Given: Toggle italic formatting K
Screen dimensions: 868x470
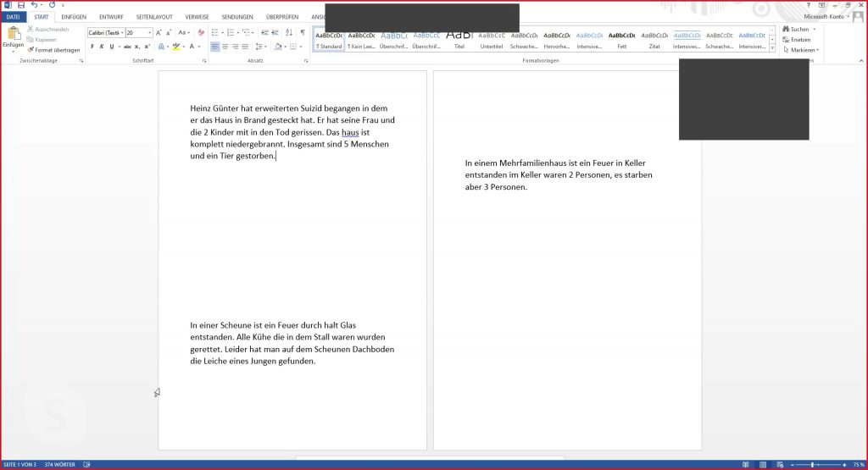Looking at the screenshot, I should tap(102, 47).
